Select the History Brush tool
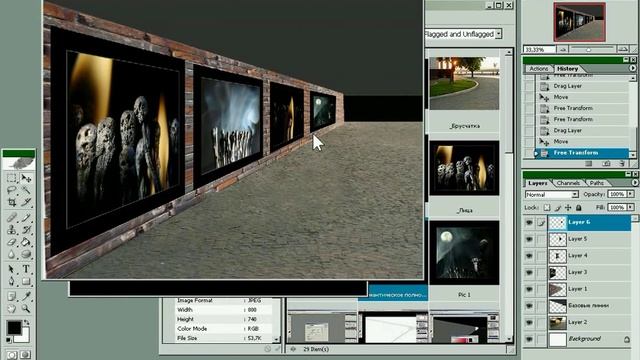Viewport: 640px width, 360px height. (x=26, y=229)
